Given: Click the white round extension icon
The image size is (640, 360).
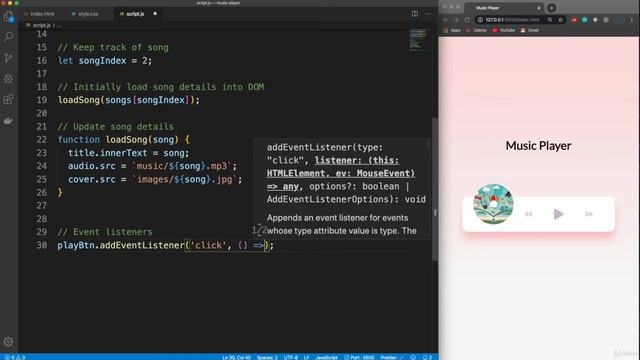Looking at the screenshot, I should [x=595, y=20].
